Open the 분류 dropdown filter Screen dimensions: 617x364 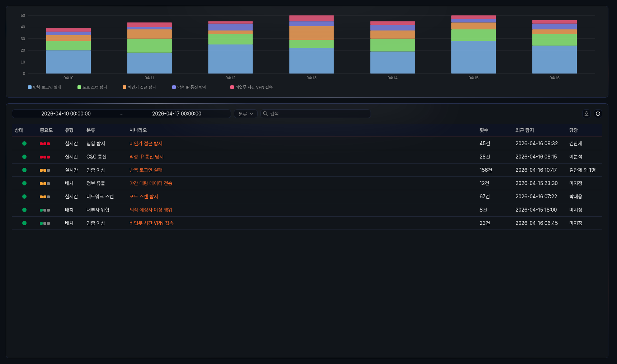click(x=246, y=114)
